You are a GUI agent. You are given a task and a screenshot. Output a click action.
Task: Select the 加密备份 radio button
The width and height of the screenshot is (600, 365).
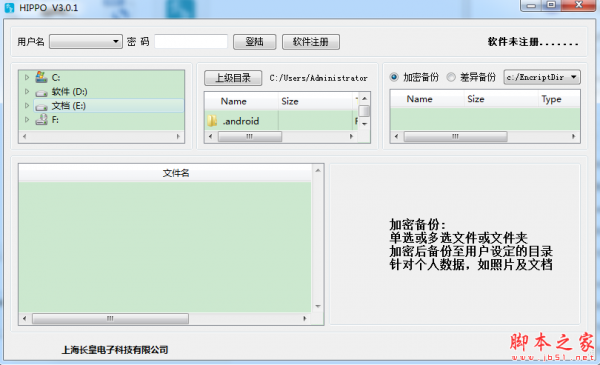point(394,77)
